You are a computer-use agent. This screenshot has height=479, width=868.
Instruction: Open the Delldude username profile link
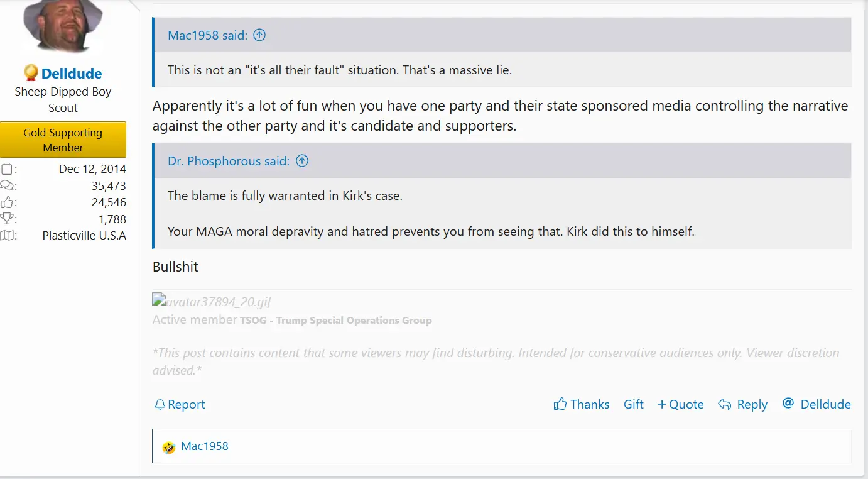(72, 74)
